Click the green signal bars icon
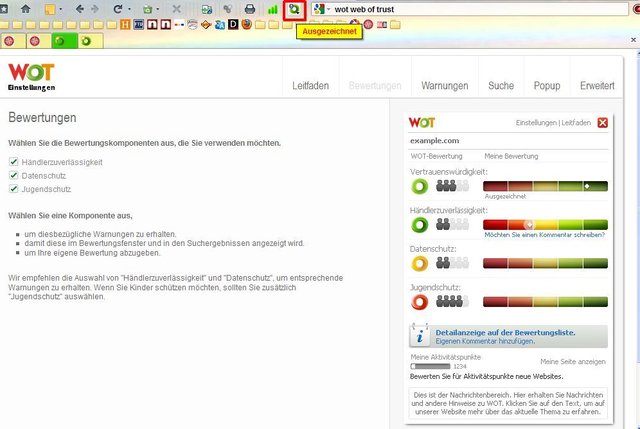Image resolution: width=640 pixels, height=429 pixels. coord(272,9)
